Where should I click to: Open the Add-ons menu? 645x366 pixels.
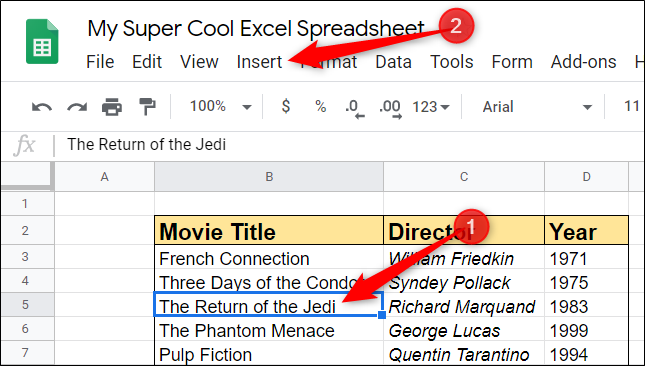[583, 62]
